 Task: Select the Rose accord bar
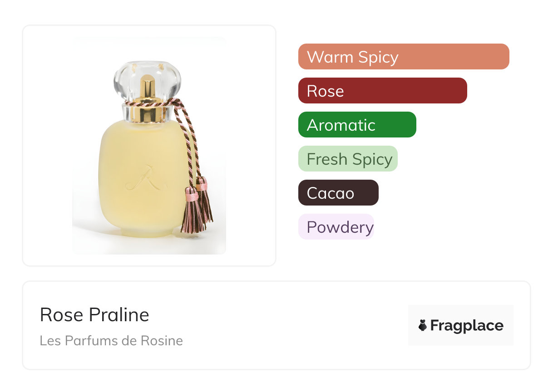(382, 91)
